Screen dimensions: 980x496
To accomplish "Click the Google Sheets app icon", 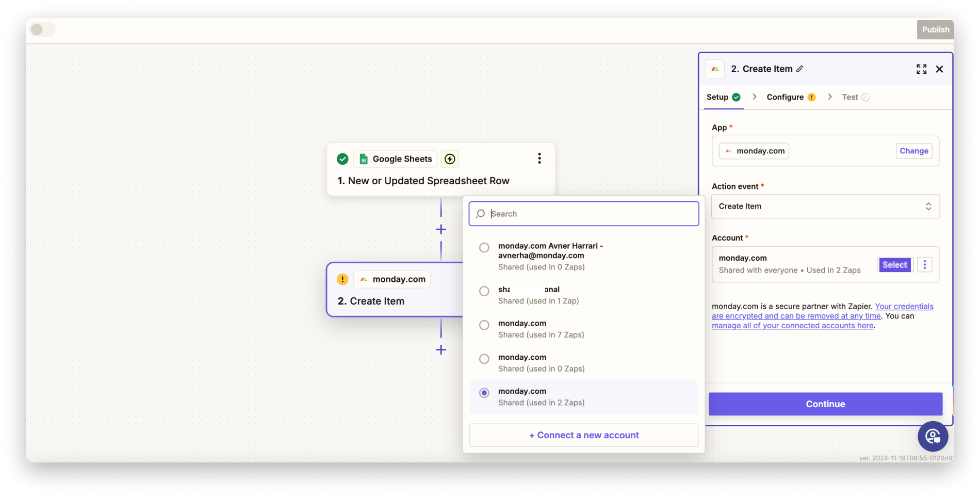I will click(364, 159).
